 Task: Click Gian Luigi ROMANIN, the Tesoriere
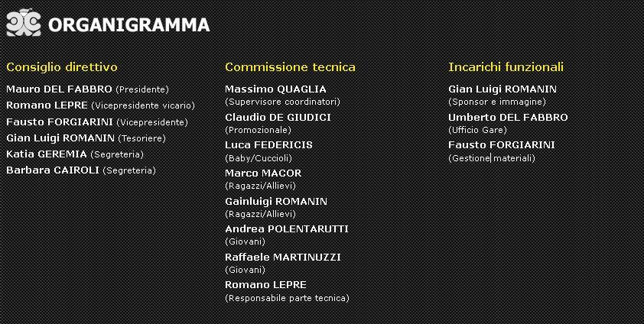[60, 138]
